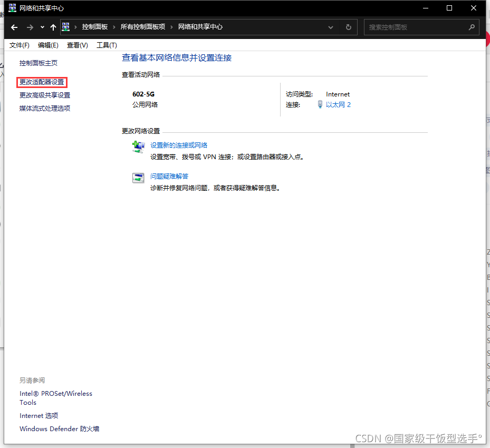Open the 查看 menu
Image resolution: width=490 pixels, height=448 pixels.
point(77,45)
